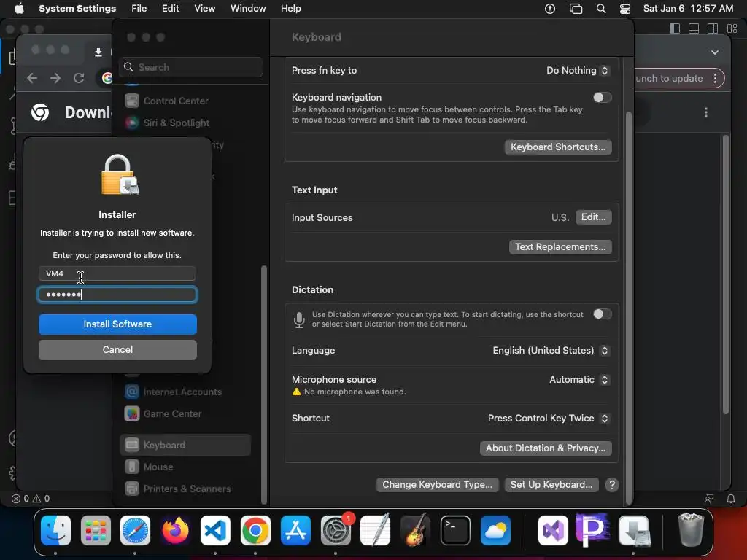Click Install Software button
747x560 pixels.
click(x=117, y=324)
